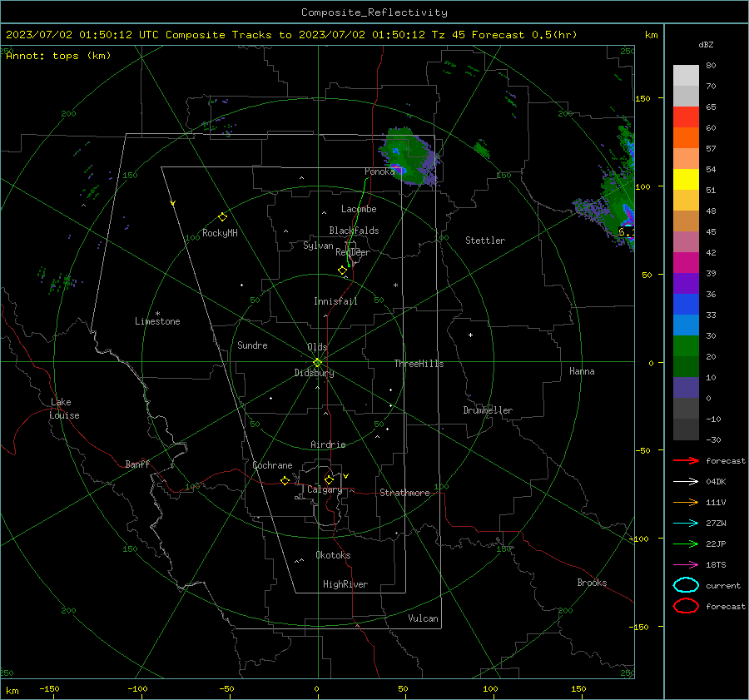Click the green storm track line near Lacombe
The width and height of the screenshot is (749, 700).
click(356, 222)
